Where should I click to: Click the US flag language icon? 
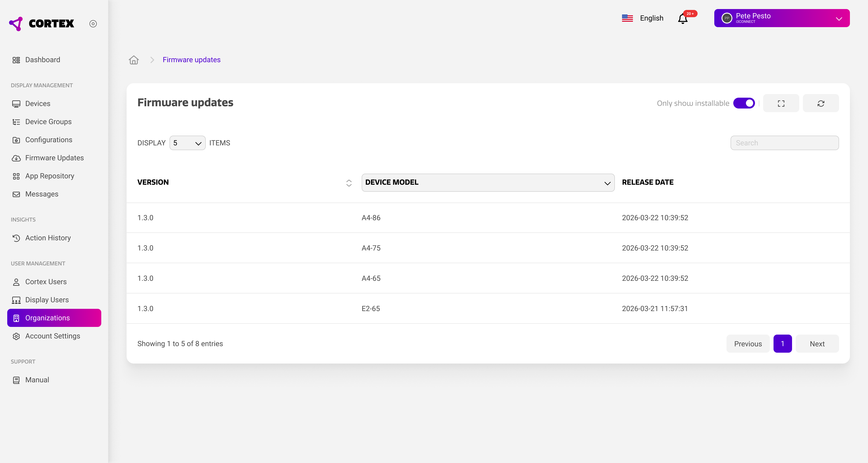pyautogui.click(x=627, y=18)
